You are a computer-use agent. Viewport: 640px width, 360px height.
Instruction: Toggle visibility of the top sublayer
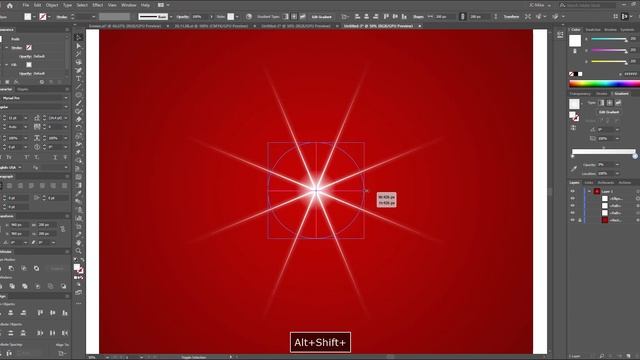pyautogui.click(x=573, y=199)
